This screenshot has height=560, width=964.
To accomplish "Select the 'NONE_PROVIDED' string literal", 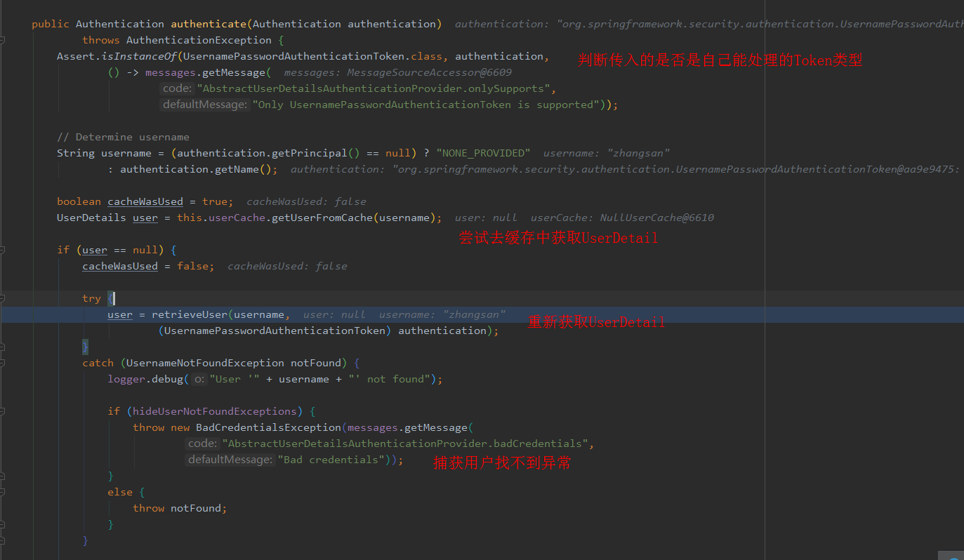I will click(x=483, y=153).
